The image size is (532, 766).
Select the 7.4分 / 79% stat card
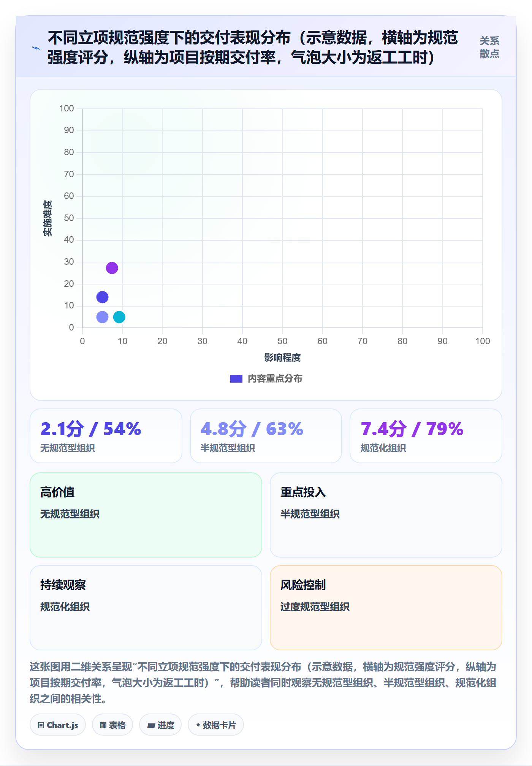coord(426,436)
